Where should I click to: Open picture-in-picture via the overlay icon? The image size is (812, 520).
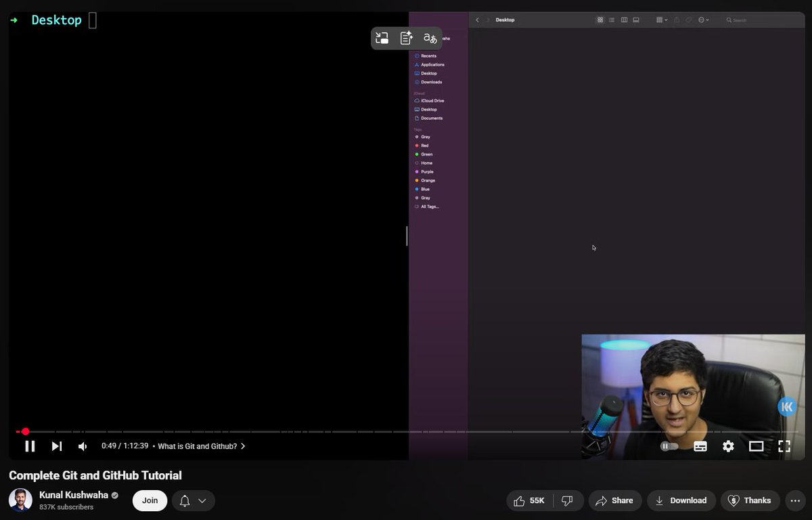point(381,38)
